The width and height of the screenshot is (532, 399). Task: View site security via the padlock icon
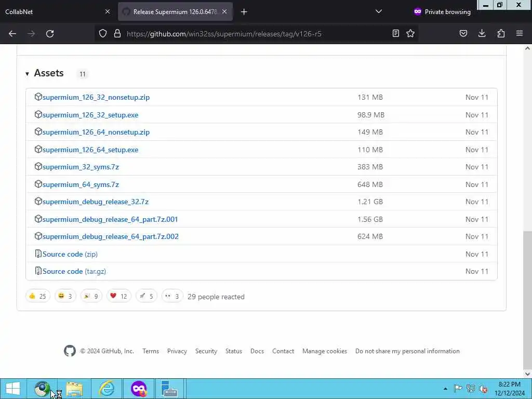(117, 34)
